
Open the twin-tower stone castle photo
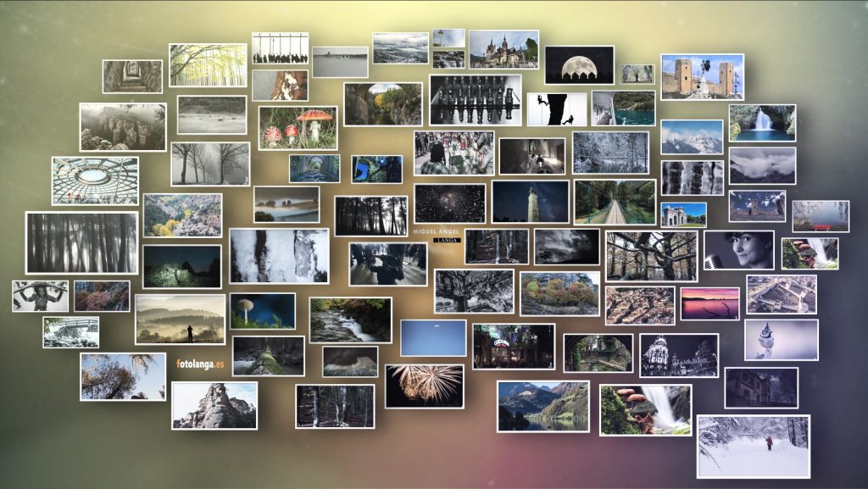[702, 77]
